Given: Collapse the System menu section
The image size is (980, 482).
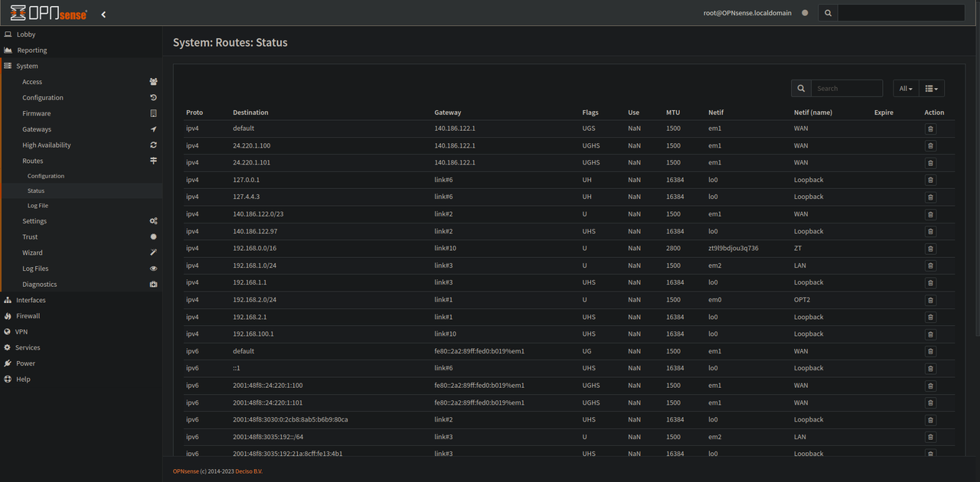Looking at the screenshot, I should (x=81, y=66).
